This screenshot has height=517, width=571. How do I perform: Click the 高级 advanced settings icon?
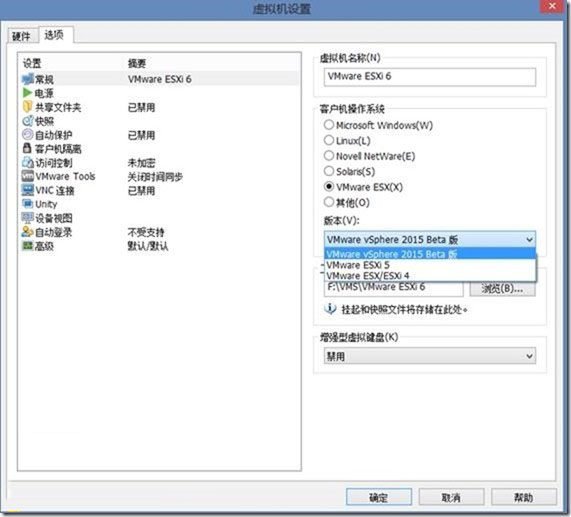coord(28,246)
